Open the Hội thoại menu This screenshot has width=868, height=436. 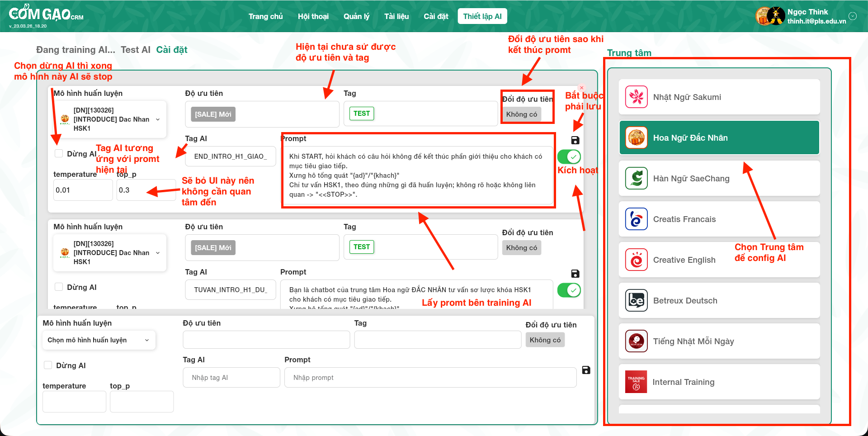(313, 16)
